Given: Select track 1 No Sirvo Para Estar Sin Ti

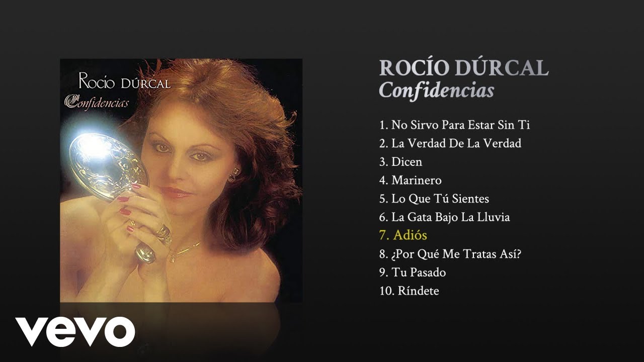Looking at the screenshot, I should pos(454,125).
